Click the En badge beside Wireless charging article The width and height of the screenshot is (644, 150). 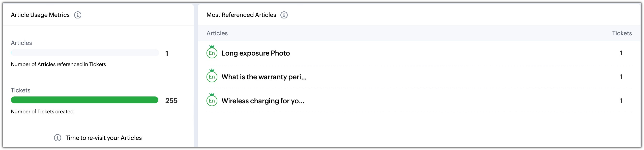(212, 101)
